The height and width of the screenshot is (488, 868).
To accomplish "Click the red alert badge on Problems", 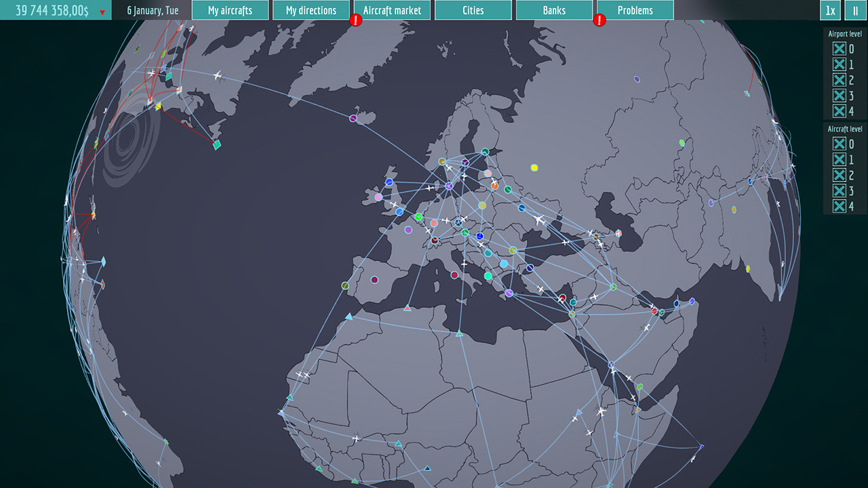I will click(599, 20).
